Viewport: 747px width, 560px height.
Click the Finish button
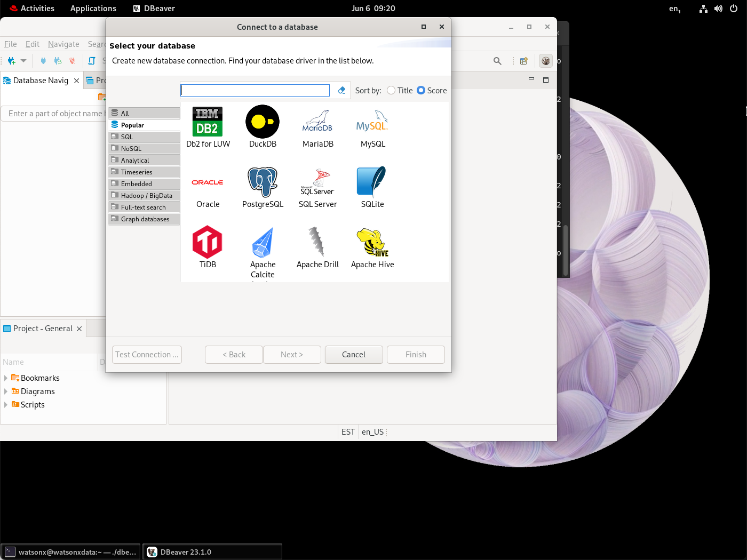(x=416, y=355)
